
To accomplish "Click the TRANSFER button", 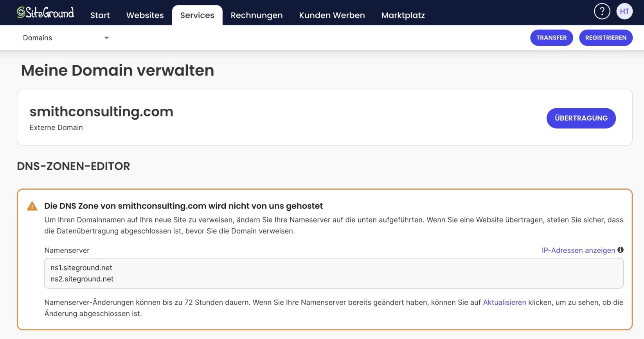I will (x=552, y=38).
